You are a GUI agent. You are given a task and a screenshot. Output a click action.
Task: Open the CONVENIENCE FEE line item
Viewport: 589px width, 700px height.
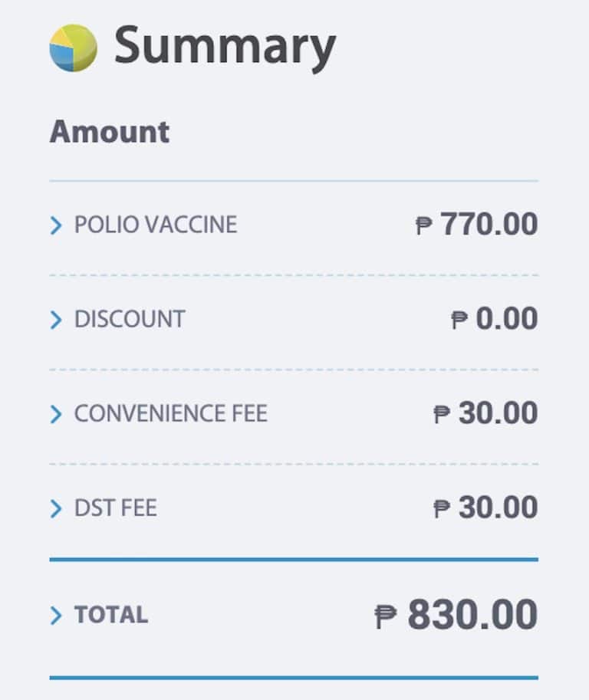coord(170,414)
